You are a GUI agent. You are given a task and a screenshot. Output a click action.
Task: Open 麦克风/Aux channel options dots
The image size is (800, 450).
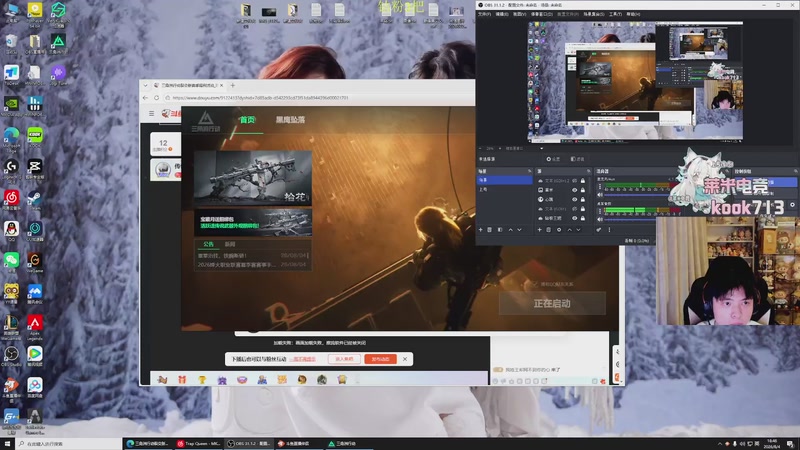click(600, 187)
